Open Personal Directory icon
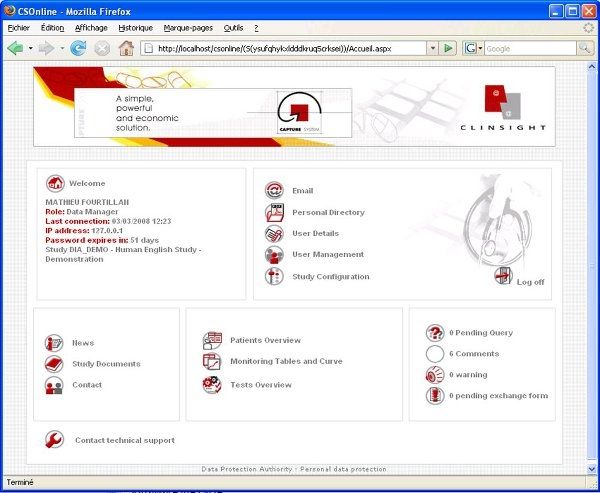Viewport: 600px width, 493px height. point(274,212)
